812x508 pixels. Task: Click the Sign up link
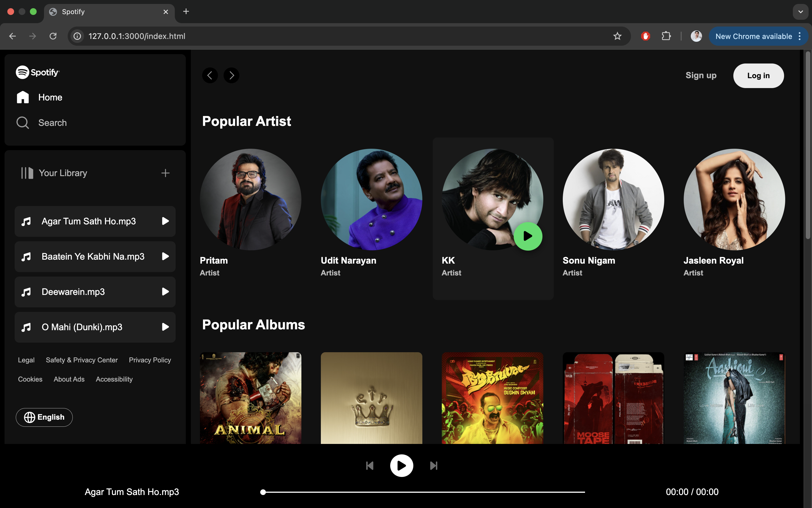701,75
